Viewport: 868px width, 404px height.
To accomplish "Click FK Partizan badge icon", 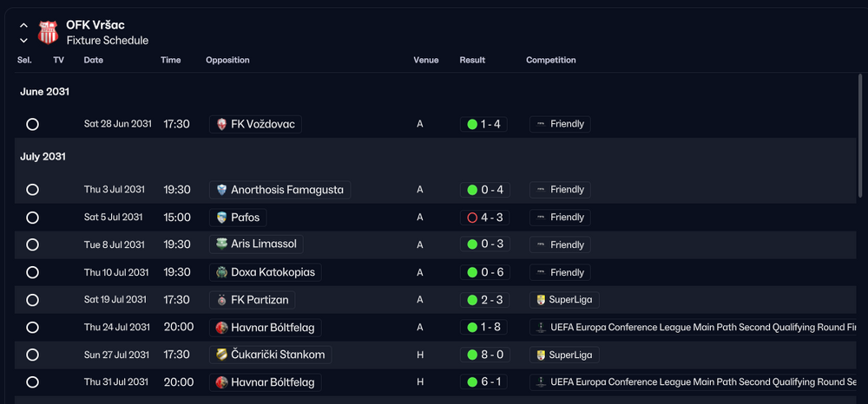I will pyautogui.click(x=222, y=300).
